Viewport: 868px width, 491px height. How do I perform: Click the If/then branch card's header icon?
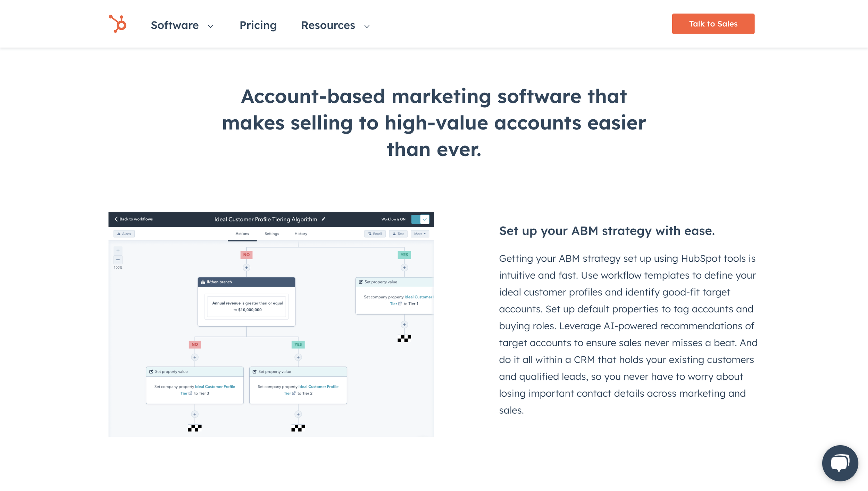coord(203,282)
